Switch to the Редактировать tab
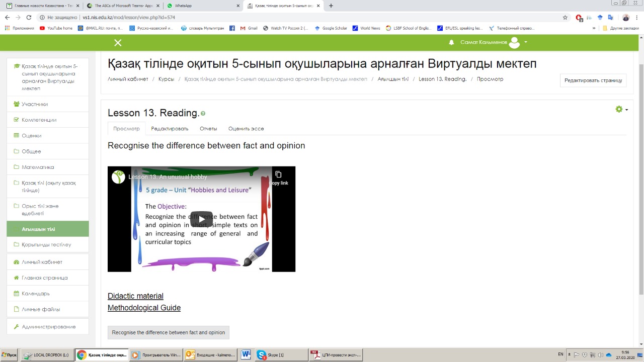Screen dimensions: 644x362 point(170,129)
